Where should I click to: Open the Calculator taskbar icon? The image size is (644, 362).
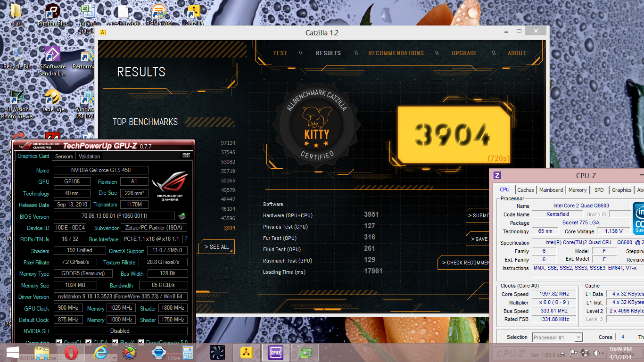188,353
